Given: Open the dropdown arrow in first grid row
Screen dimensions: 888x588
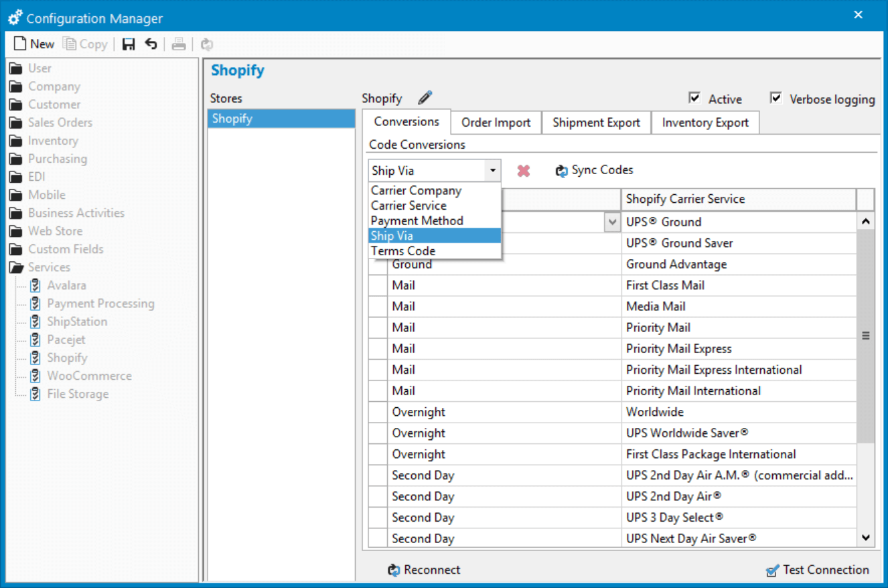Looking at the screenshot, I should [612, 222].
